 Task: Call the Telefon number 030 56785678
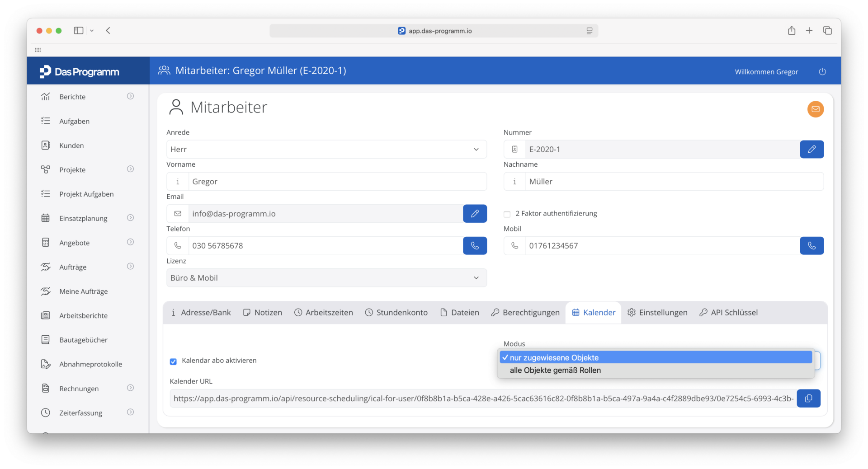pos(475,246)
